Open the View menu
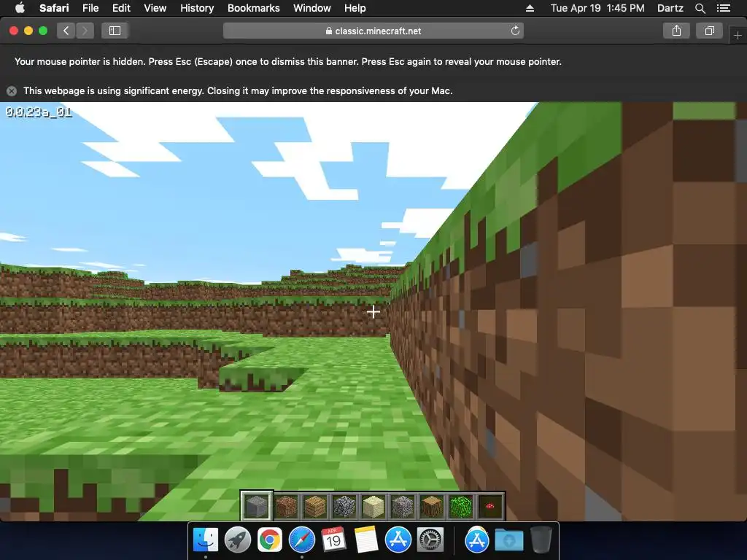This screenshot has width=747, height=560. (x=155, y=8)
